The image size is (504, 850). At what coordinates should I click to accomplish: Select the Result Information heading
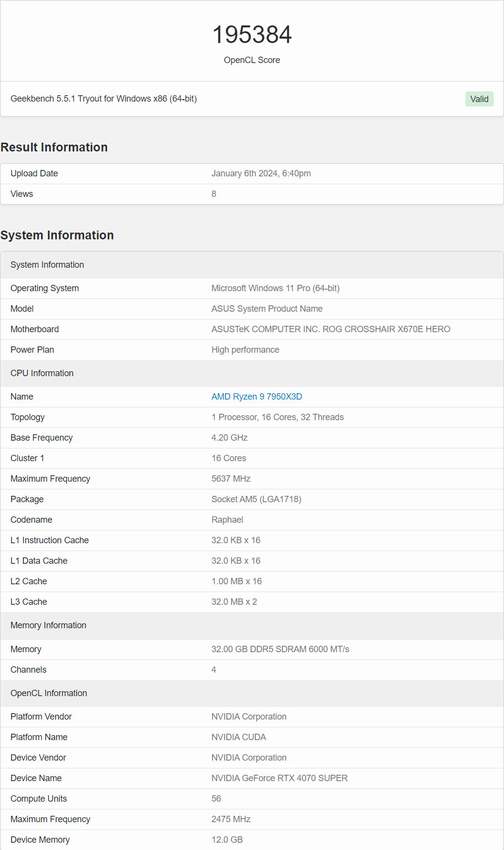coord(54,148)
